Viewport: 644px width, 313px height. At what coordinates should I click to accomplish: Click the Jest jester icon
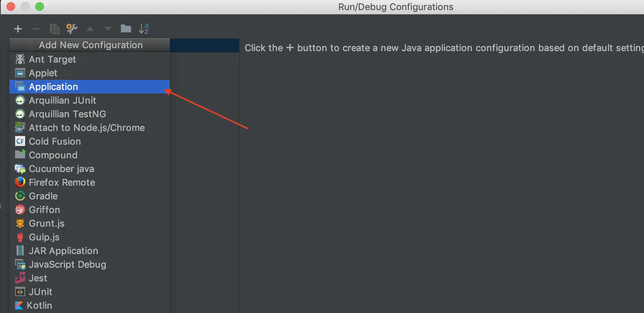coord(20,278)
